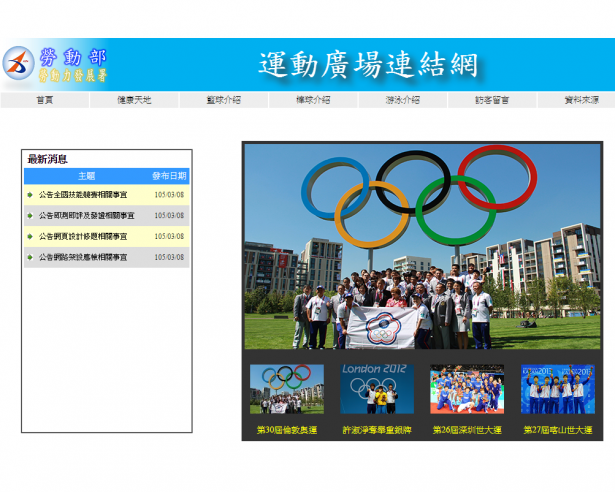Select the 第27屆喀山世大運 thumbnail image
Viewport: 615px width, 492px height.
point(558,389)
